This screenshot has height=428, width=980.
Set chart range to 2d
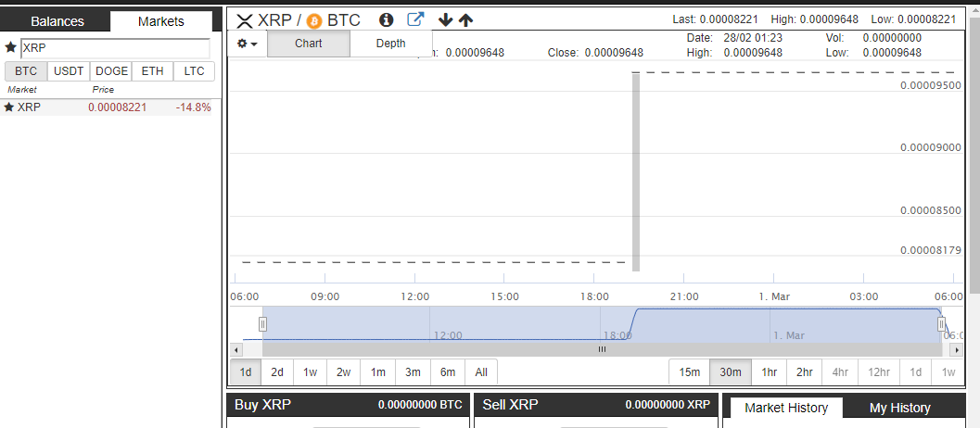pyautogui.click(x=277, y=372)
